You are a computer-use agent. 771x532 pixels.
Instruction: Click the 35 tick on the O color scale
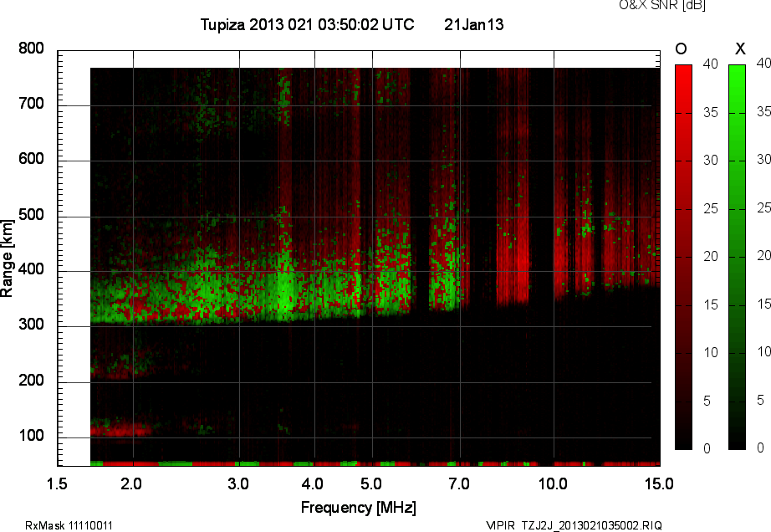click(x=711, y=113)
